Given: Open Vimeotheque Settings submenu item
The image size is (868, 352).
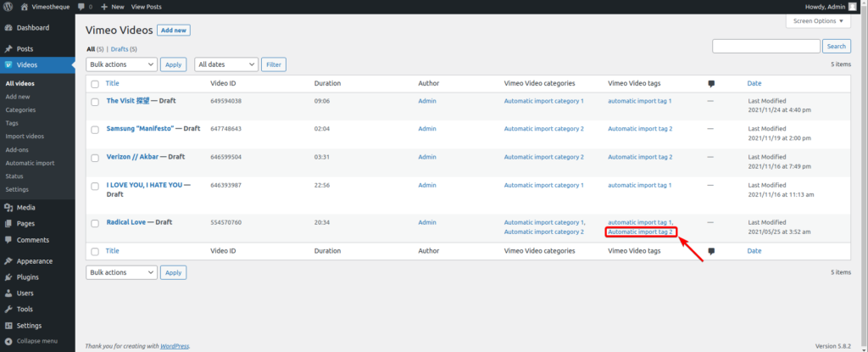Looking at the screenshot, I should click(x=17, y=190).
